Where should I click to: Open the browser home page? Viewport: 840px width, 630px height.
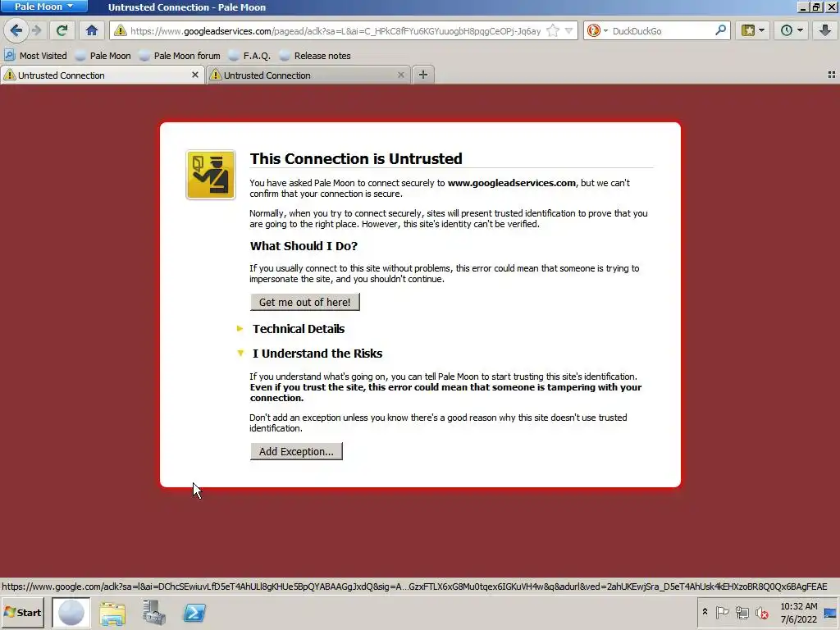point(92,30)
